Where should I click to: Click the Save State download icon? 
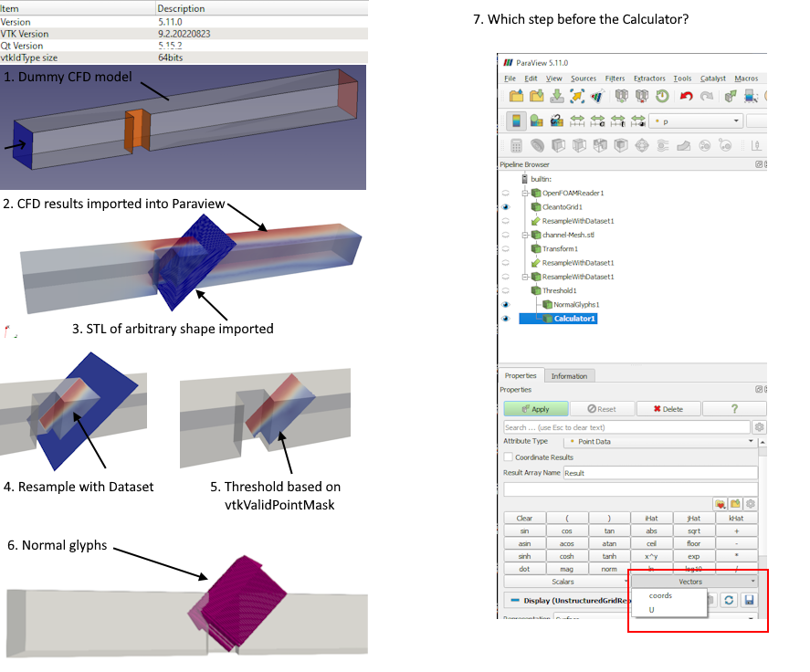pyautogui.click(x=556, y=96)
